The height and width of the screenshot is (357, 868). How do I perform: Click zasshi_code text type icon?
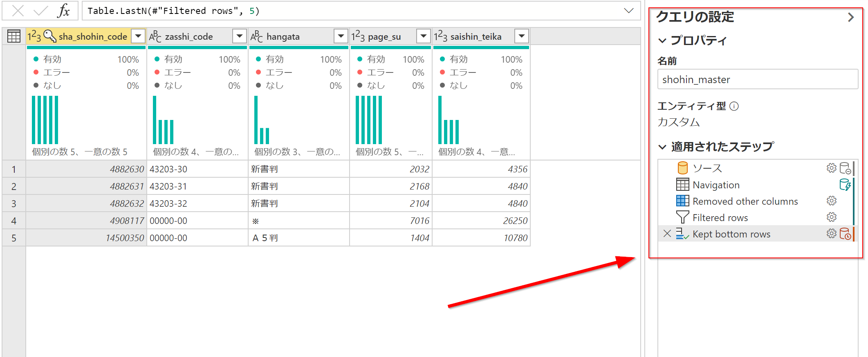coord(155,36)
